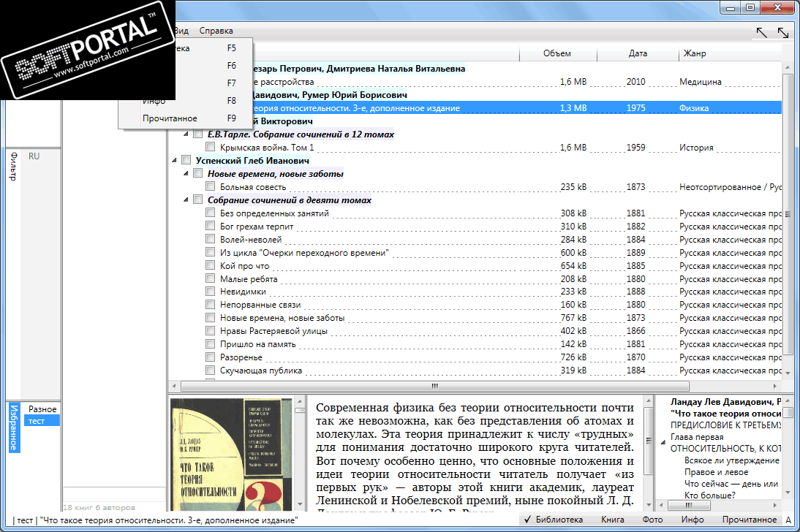Open contents entry ПРЕДИСЛОВИЕ К ТРЕТЬЕМУ
Screen dimensions: 800x532
[x=725, y=425]
